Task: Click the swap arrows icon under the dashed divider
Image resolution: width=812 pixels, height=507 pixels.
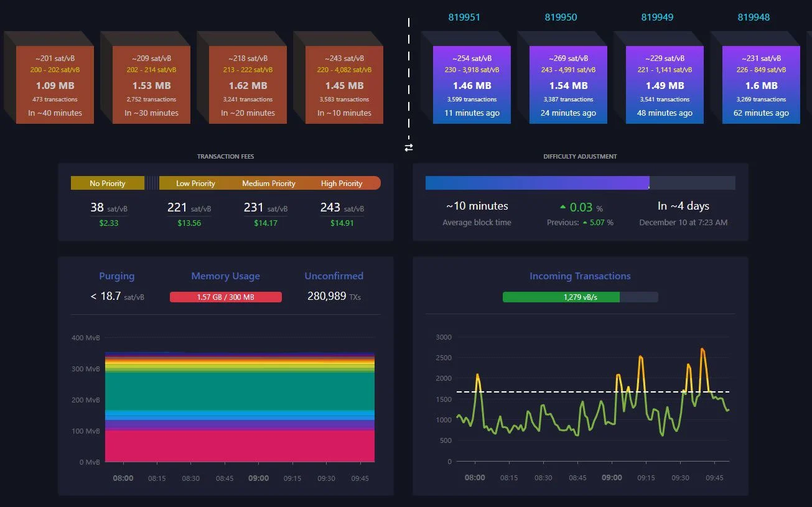Action: pos(409,147)
